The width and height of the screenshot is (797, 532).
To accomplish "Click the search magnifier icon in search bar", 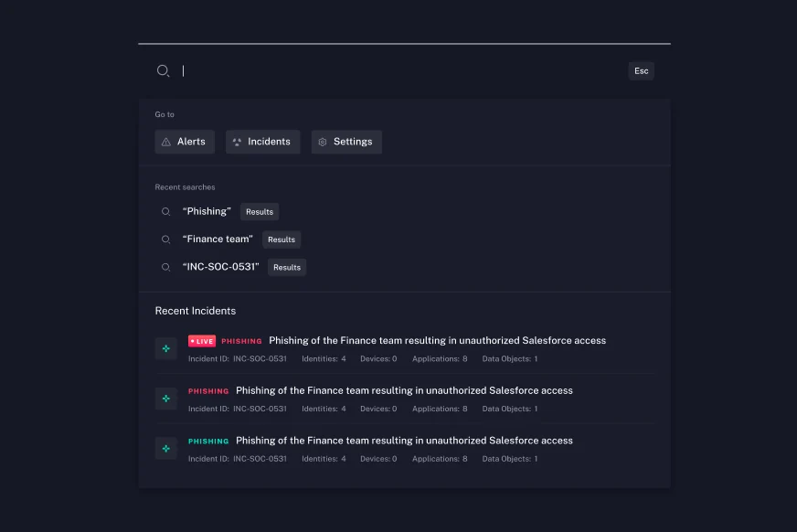I will (163, 70).
